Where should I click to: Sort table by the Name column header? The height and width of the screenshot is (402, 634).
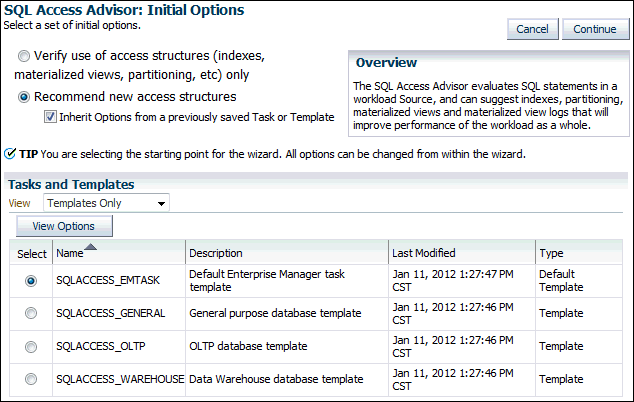[x=70, y=254]
